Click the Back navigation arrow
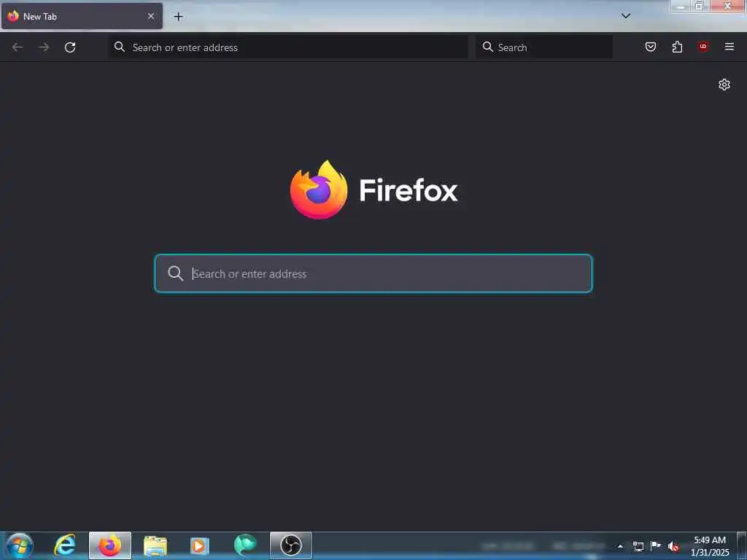 pos(18,47)
